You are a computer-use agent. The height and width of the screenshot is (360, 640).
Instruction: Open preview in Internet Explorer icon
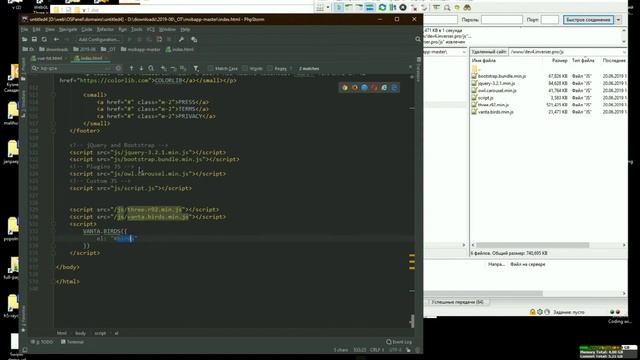tap(384, 88)
